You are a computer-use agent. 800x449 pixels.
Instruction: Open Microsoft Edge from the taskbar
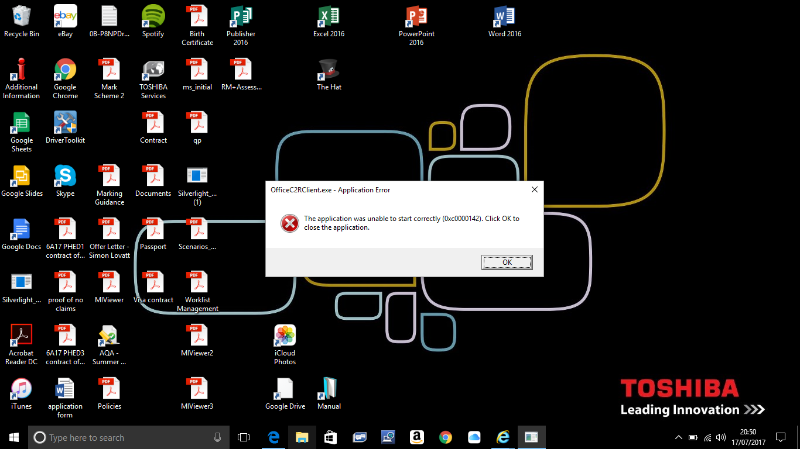pos(274,437)
